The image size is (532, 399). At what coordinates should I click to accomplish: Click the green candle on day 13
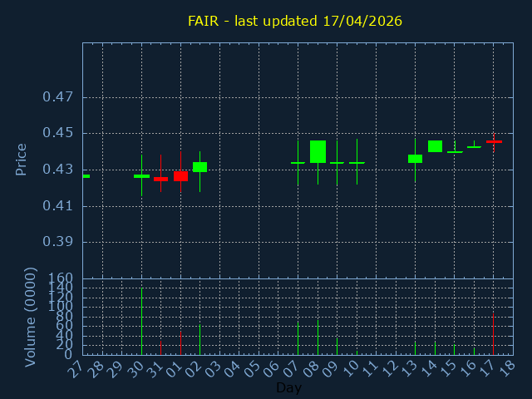pos(415,159)
